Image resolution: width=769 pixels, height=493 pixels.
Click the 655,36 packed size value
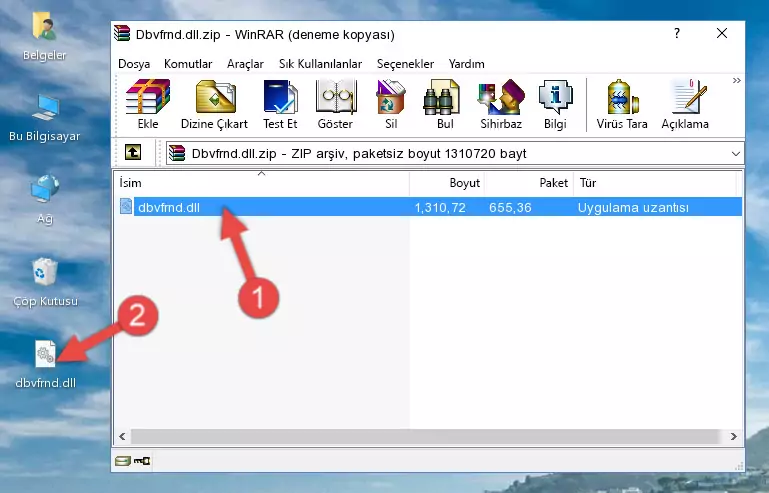(510, 208)
